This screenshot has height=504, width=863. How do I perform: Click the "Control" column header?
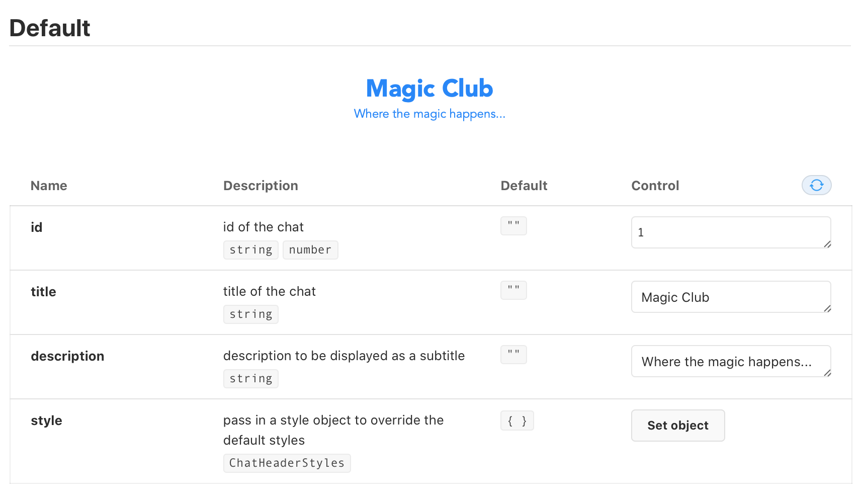tap(655, 185)
